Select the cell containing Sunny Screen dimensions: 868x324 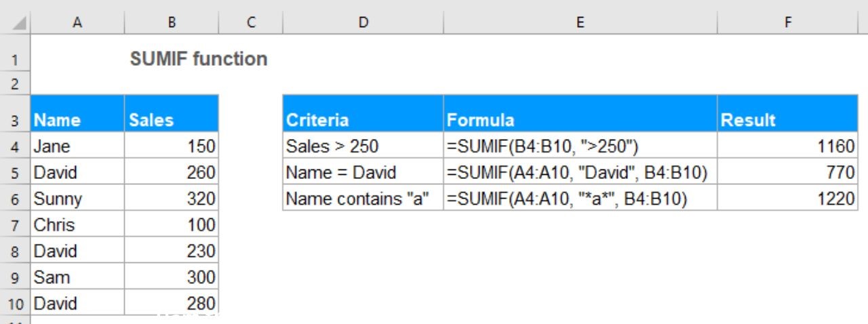point(77,199)
